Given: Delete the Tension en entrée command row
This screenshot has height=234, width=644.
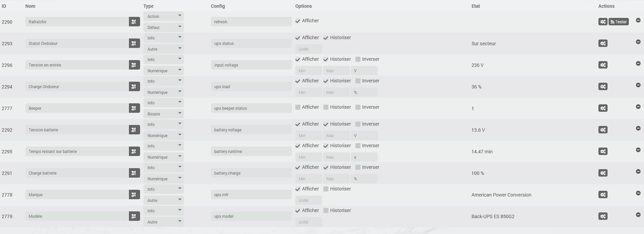Looking at the screenshot, I should [x=638, y=63].
